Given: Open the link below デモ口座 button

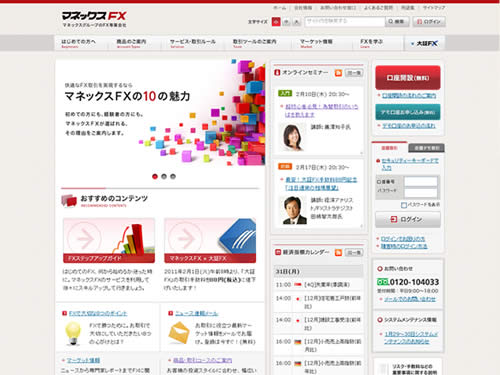Looking at the screenshot, I should click(409, 126).
